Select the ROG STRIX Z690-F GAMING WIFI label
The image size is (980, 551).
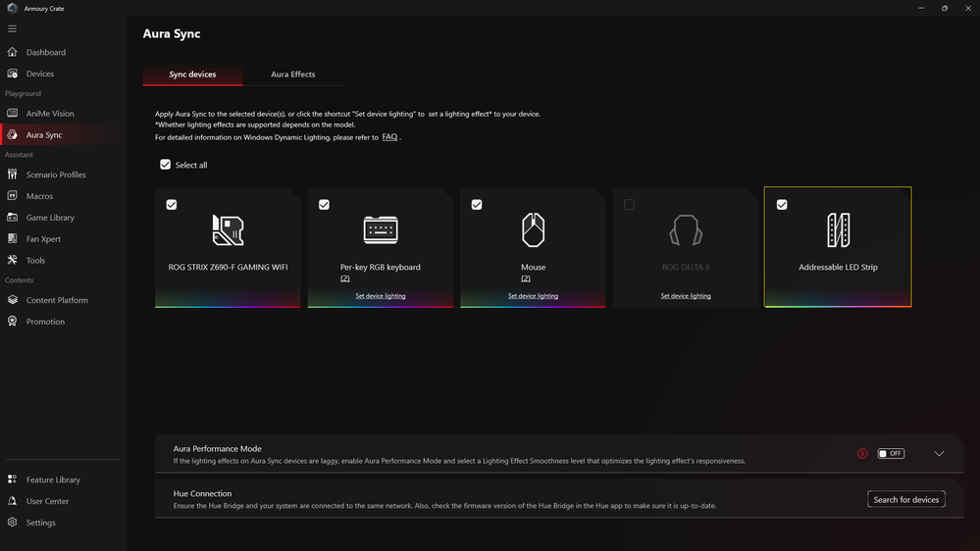(228, 267)
